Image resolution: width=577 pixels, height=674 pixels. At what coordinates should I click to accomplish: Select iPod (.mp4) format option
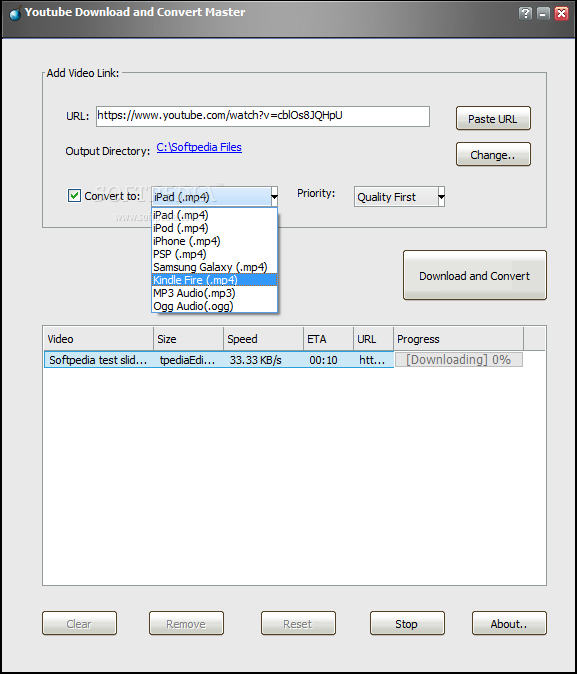tap(214, 228)
